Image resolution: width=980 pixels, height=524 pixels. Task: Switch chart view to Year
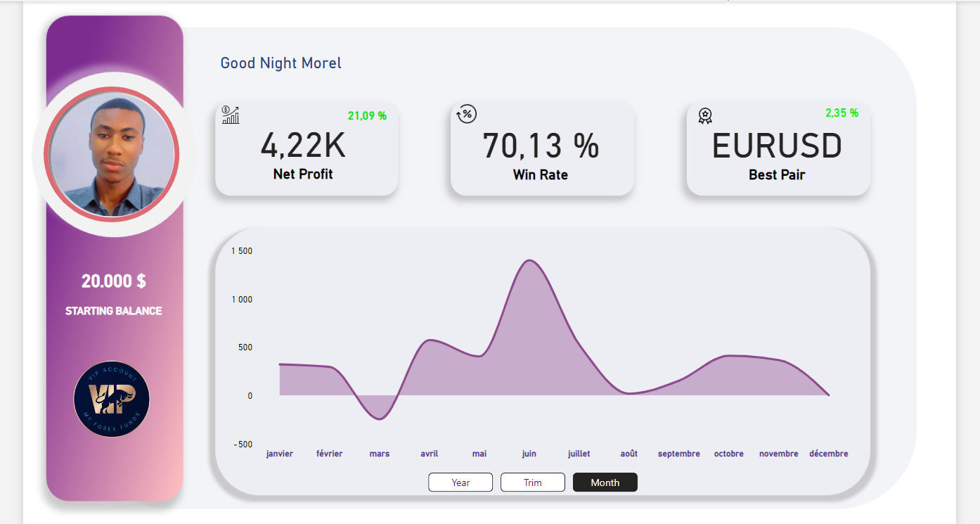pyautogui.click(x=460, y=483)
